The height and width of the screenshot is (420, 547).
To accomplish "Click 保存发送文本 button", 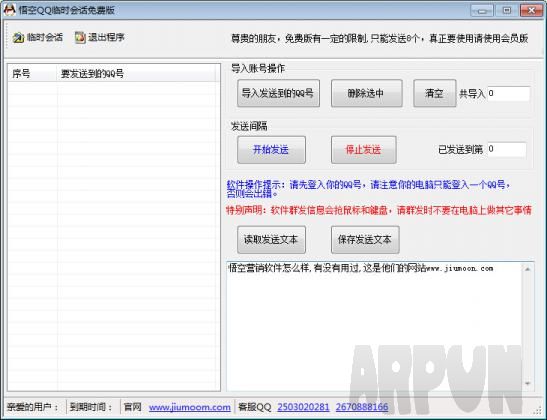I will tap(365, 240).
